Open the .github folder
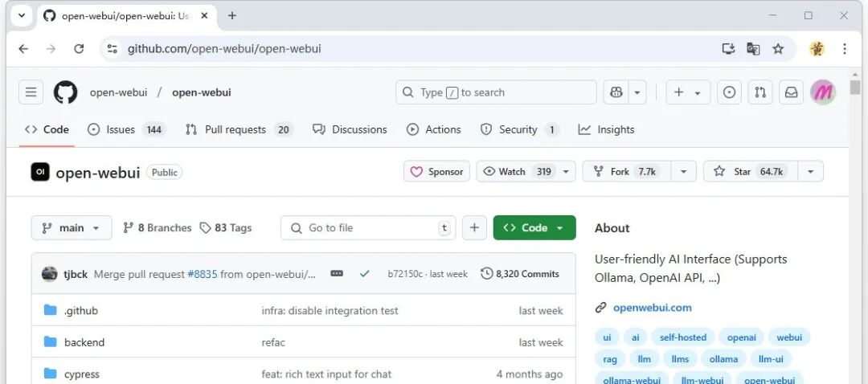Image resolution: width=868 pixels, height=384 pixels. click(x=81, y=311)
